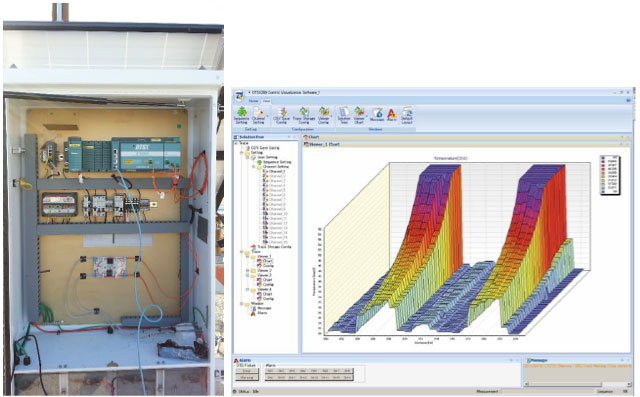Click last alarm channel button in bottom row
The image size is (640, 397).
[347, 378]
